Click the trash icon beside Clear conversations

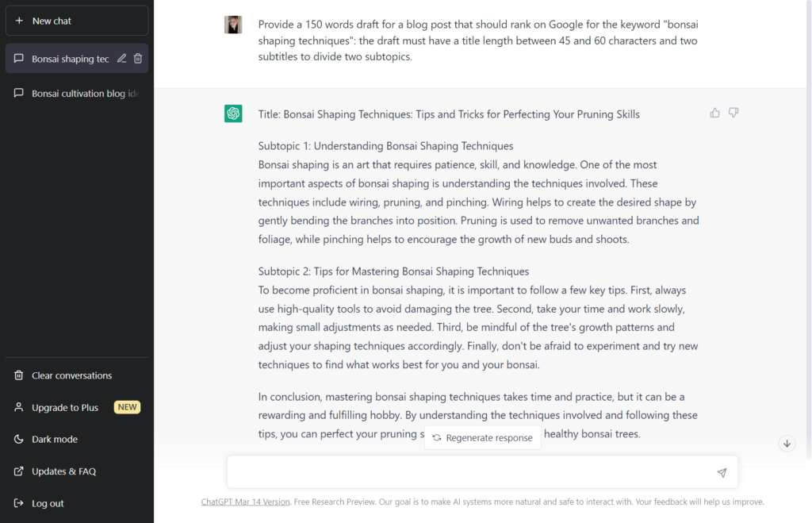coord(19,375)
